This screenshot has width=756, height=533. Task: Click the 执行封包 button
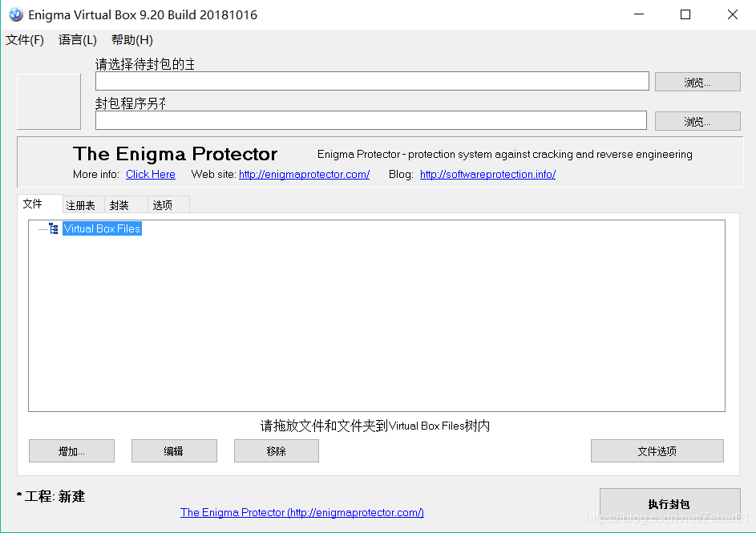click(669, 504)
